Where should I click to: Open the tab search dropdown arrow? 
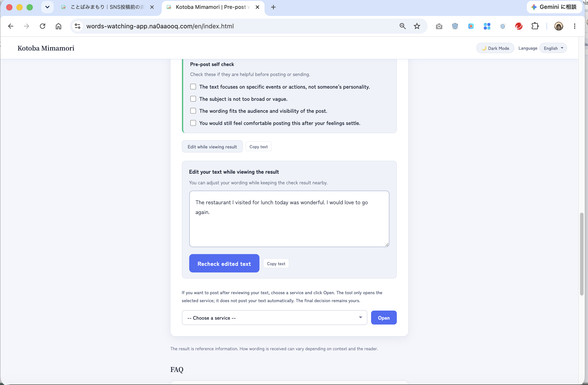(x=47, y=7)
